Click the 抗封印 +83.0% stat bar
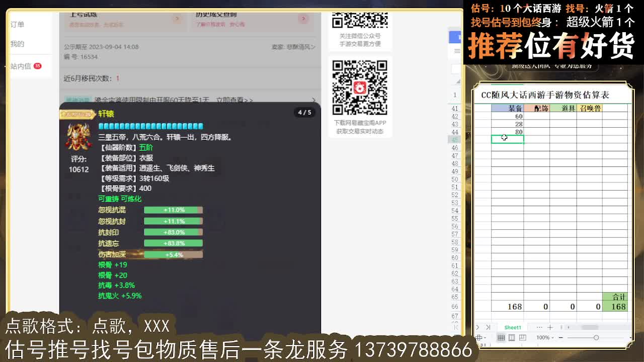Screen dimensions: 644x362 click(x=173, y=232)
